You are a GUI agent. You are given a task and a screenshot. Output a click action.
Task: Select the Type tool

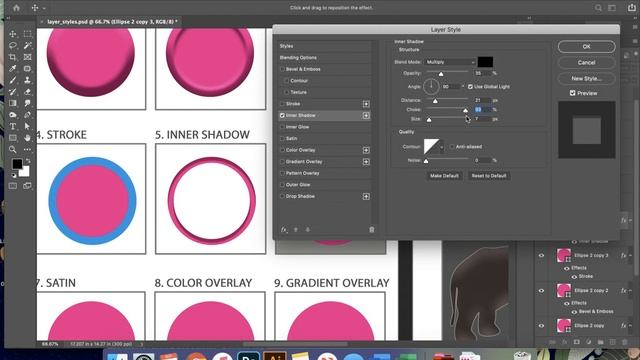pos(13,127)
